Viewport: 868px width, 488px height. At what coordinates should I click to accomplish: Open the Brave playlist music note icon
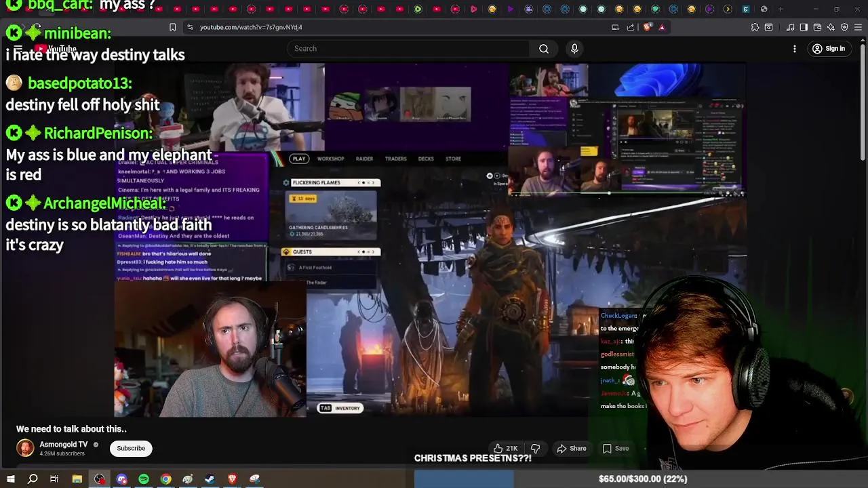pyautogui.click(x=790, y=27)
